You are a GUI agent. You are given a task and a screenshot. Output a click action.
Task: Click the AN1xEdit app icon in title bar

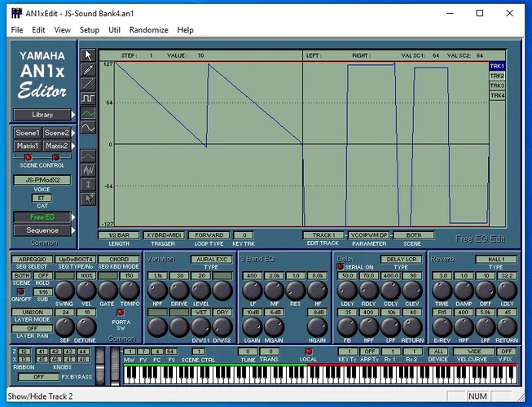(x=16, y=13)
